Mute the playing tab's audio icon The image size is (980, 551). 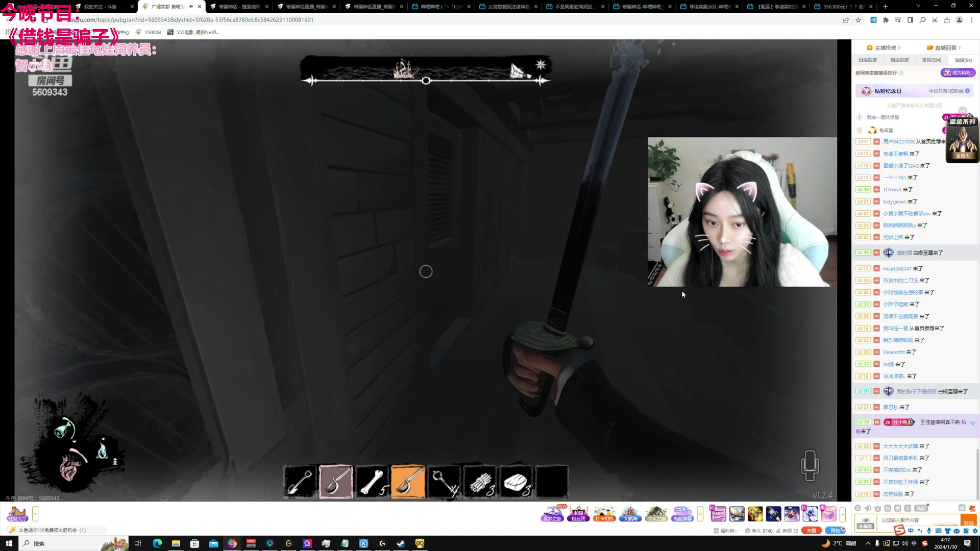pos(191,7)
